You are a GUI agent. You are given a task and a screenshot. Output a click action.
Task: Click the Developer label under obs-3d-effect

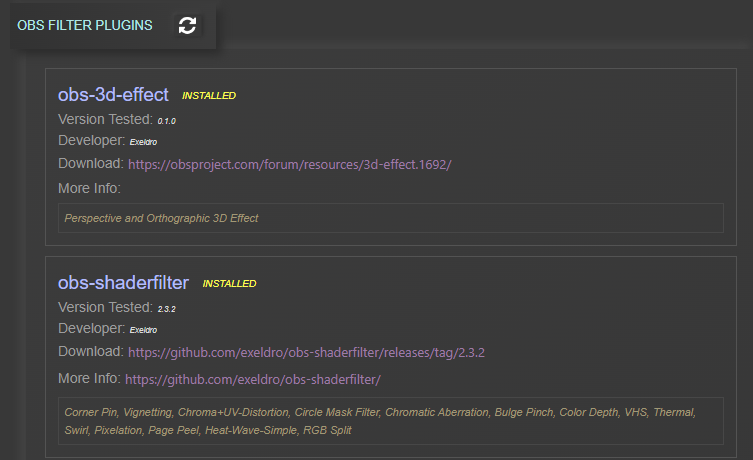[x=91, y=140]
